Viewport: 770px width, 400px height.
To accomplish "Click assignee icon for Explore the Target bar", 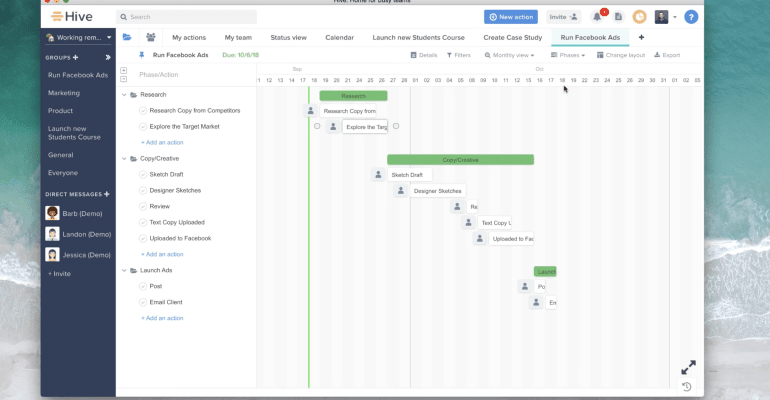I will pyautogui.click(x=333, y=127).
